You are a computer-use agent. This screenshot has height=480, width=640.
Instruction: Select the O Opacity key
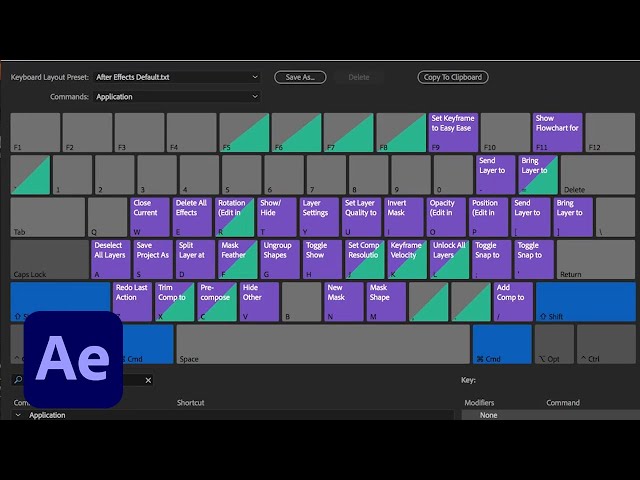point(446,217)
